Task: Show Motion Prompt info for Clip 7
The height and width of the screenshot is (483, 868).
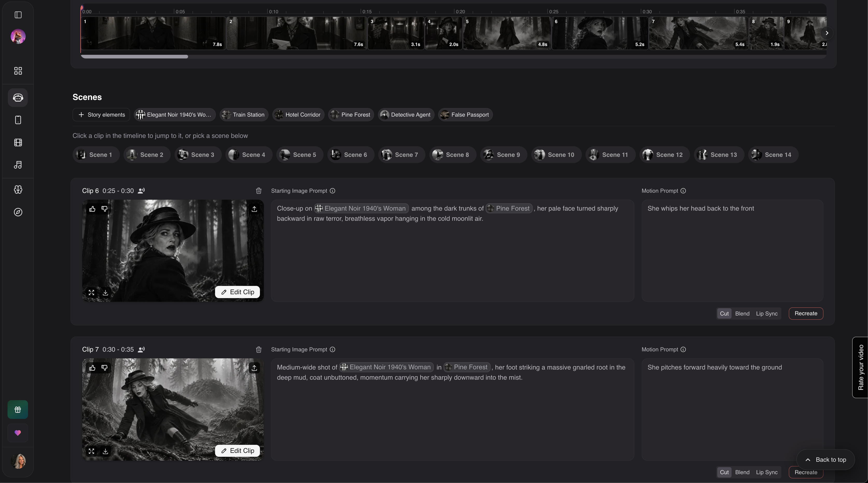Action: [683, 350]
